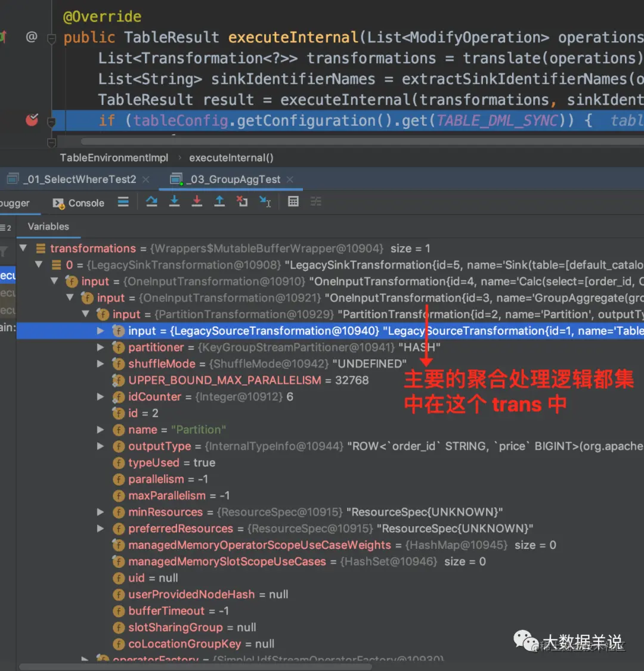Viewport: 644px width, 671px height.
Task: Collapse the PartitionTransformation@10929 input node
Action: coord(86,313)
